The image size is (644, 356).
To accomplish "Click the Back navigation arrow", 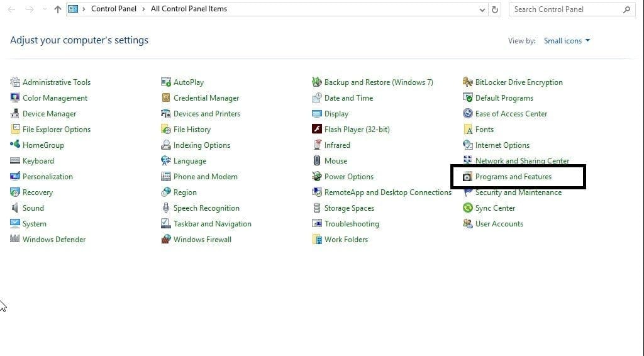I will pyautogui.click(x=11, y=9).
